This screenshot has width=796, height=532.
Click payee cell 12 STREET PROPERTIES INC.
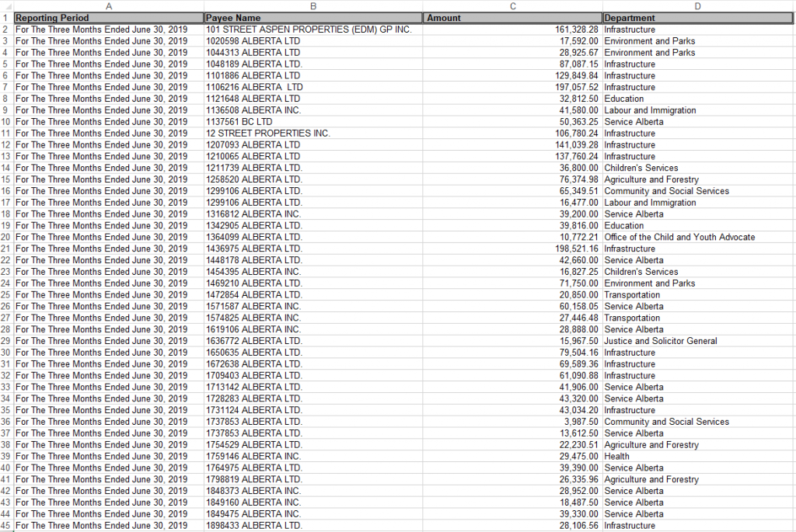coord(313,134)
